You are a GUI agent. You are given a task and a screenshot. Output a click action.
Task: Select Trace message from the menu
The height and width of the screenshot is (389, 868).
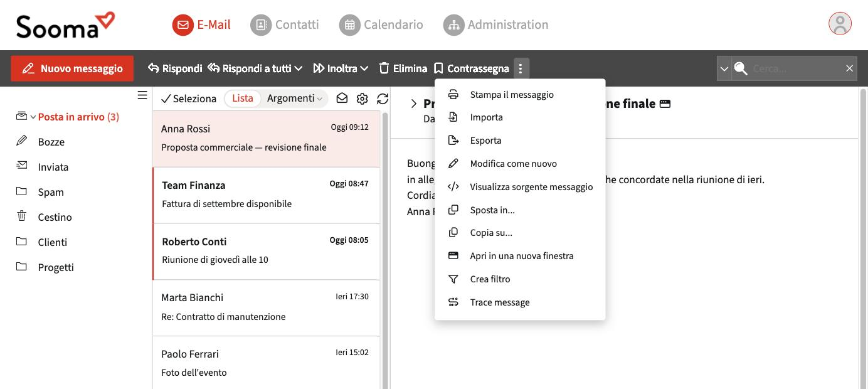pyautogui.click(x=520, y=302)
